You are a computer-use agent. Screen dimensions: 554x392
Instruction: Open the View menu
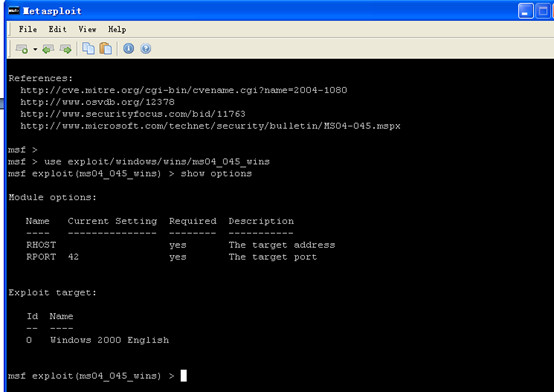[87, 29]
